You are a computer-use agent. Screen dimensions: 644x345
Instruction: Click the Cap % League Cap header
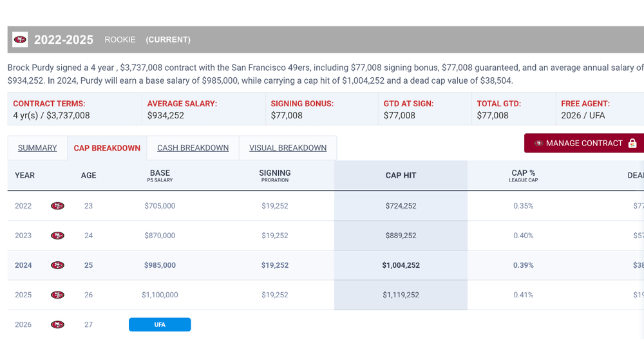pos(523,176)
